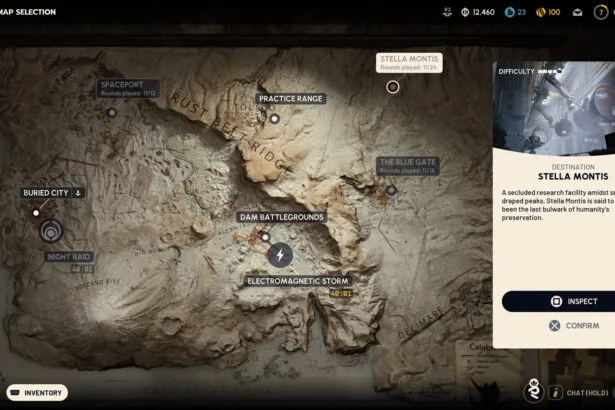Click the Dam Battlegrounds label
615x410 pixels.
(x=282, y=217)
